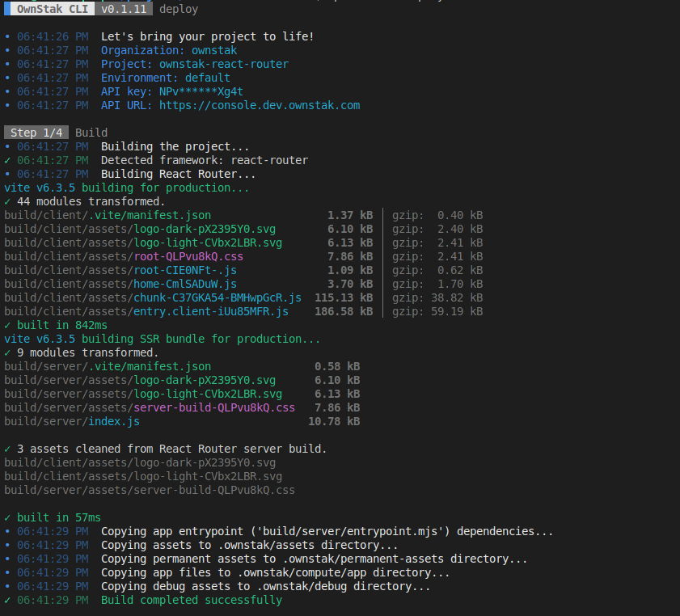Viewport: 680px width, 616px height.
Task: Click 'Building React Router...' line
Action: 178,175
